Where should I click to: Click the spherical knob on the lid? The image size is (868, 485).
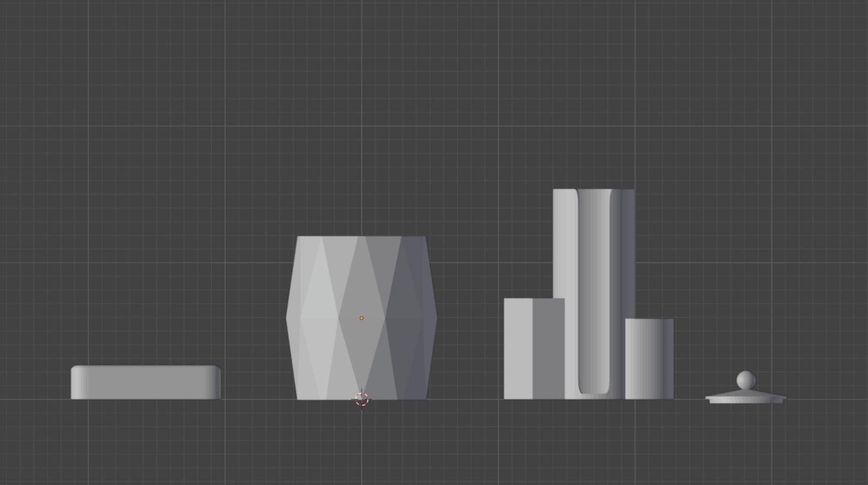pos(746,380)
